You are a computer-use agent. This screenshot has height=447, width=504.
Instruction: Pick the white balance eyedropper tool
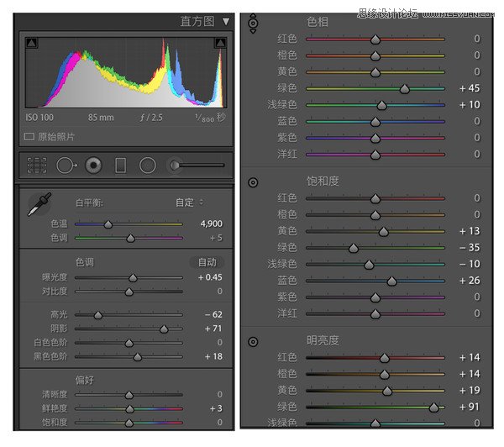point(39,204)
